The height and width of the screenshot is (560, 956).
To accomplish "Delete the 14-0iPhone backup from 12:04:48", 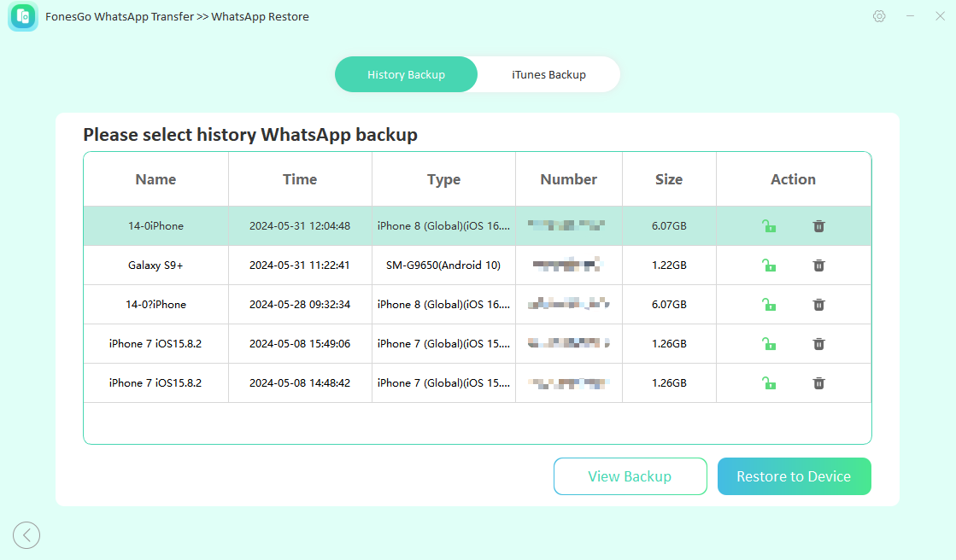I will coord(818,226).
